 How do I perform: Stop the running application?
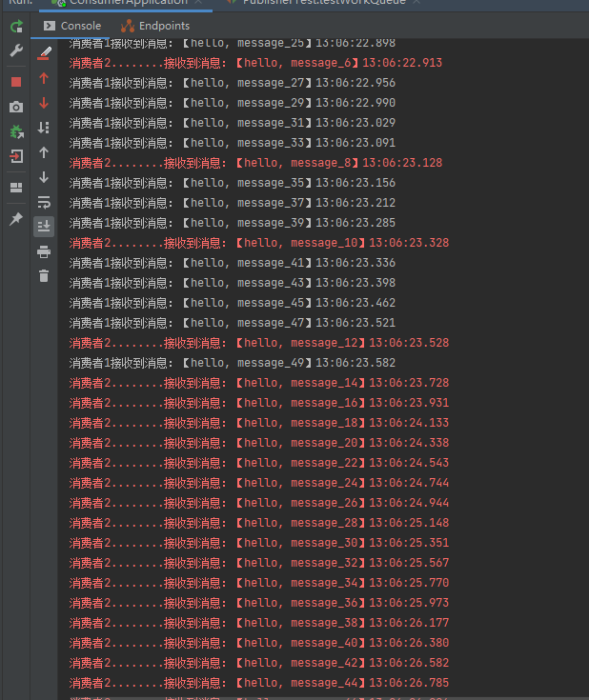pos(16,82)
